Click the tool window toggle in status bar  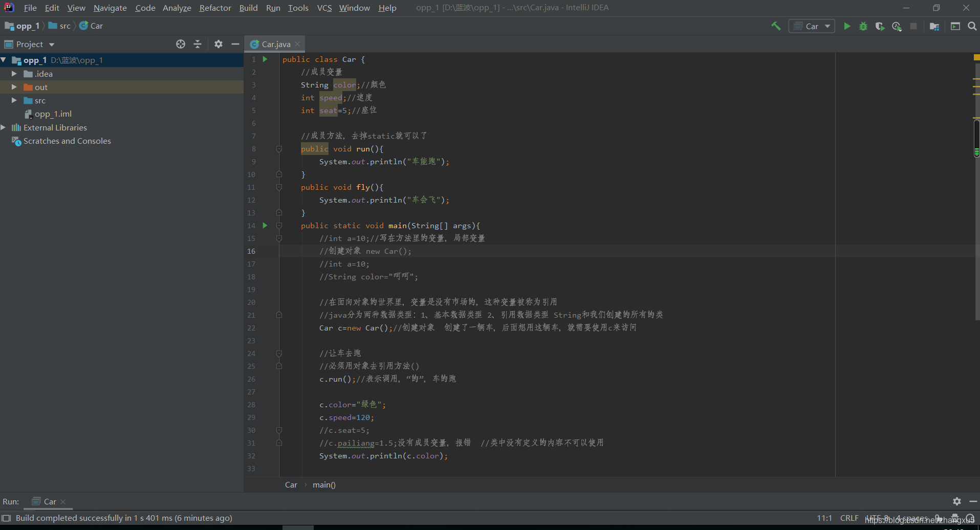(x=6, y=518)
